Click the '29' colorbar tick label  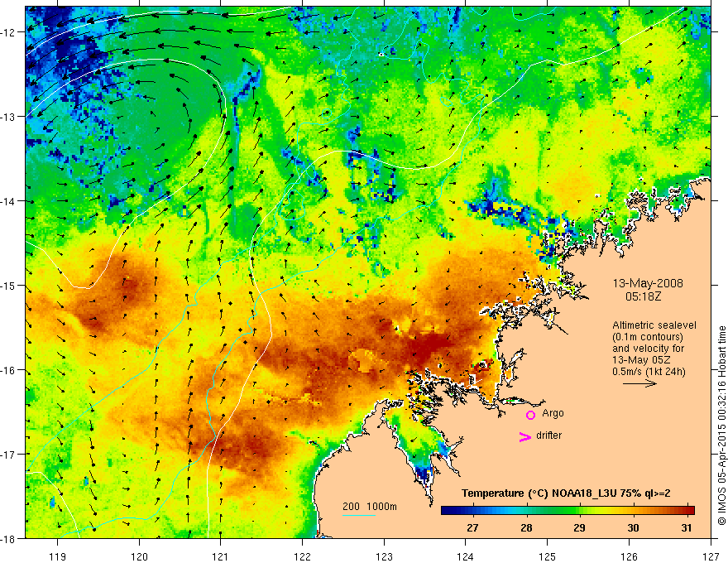[x=579, y=527]
